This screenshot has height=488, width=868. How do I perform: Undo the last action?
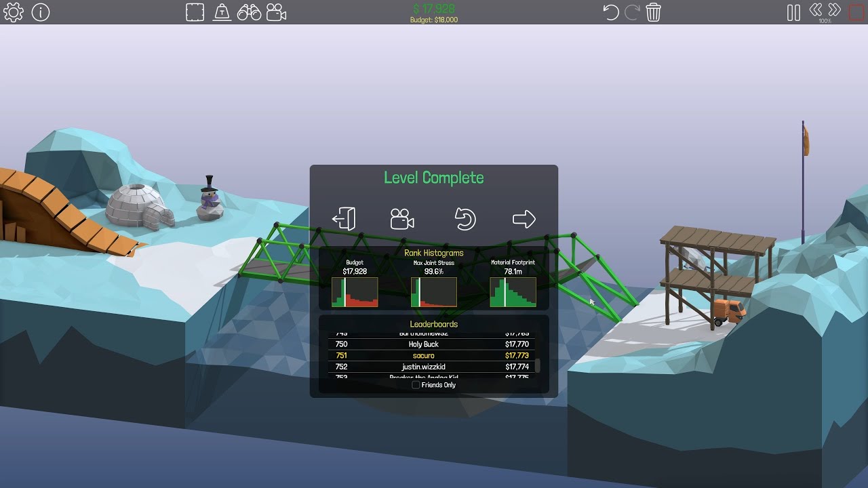(x=611, y=12)
